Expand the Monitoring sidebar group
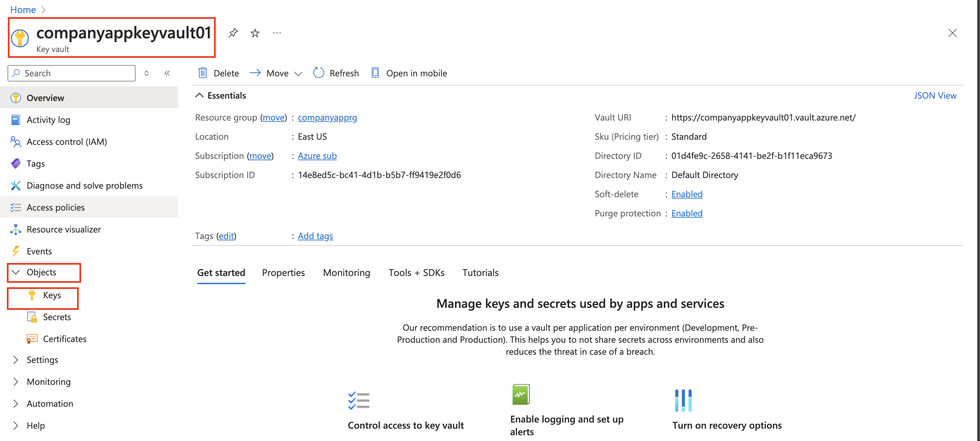 [16, 382]
